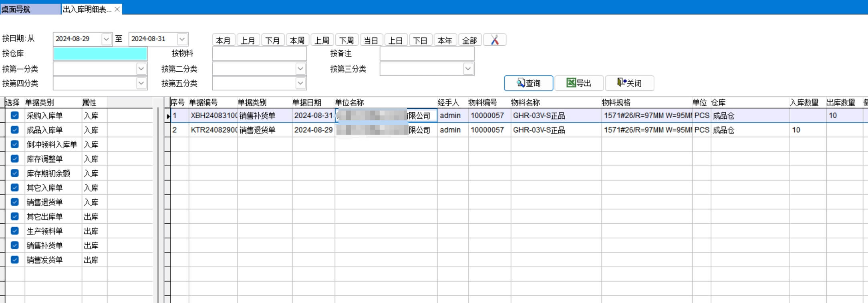
Task: Click the 本月 quick date button
Action: [x=223, y=40]
